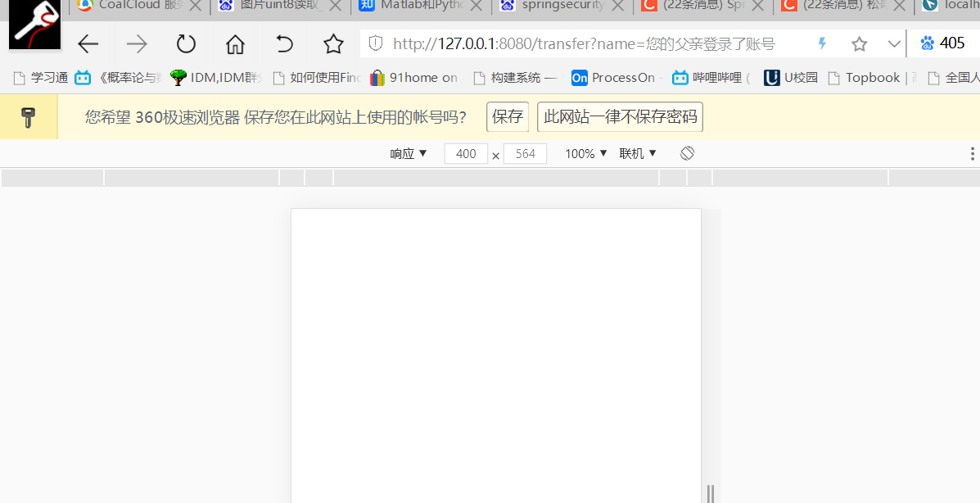Open the 如何使用Find bookmark
The width and height of the screenshot is (980, 503).
(x=318, y=78)
